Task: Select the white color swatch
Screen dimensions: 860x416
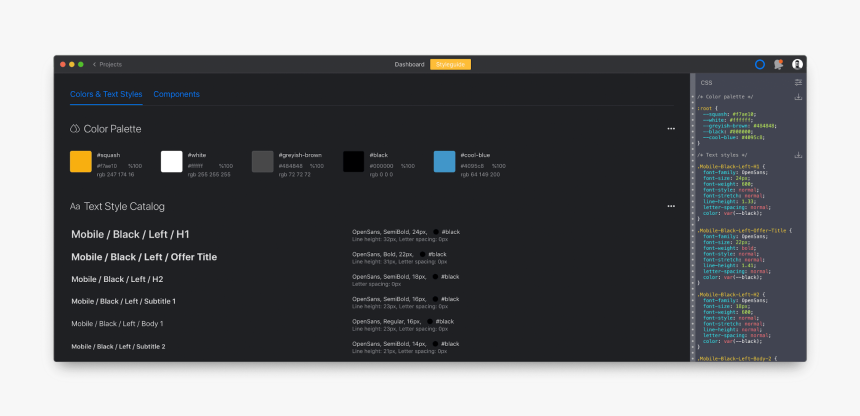Action: coord(172,161)
